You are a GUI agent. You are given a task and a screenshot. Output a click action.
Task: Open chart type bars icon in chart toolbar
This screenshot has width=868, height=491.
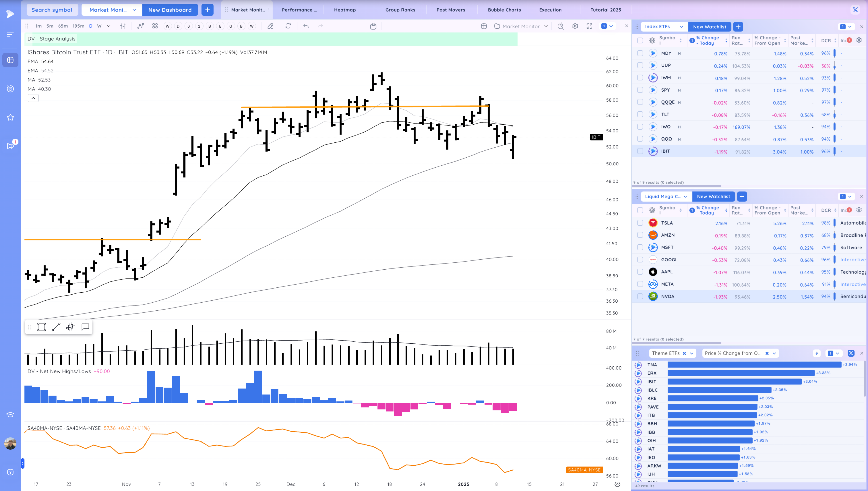click(123, 26)
